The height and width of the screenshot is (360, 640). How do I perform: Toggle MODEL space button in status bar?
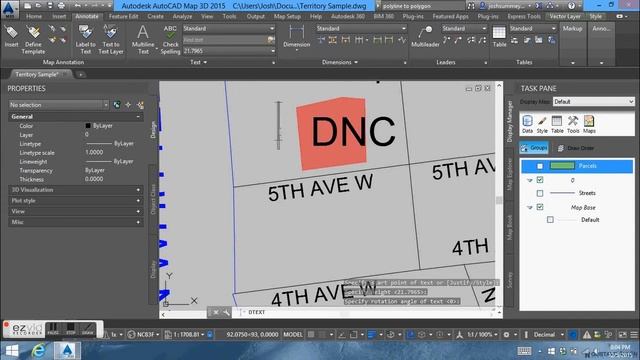(x=293, y=335)
